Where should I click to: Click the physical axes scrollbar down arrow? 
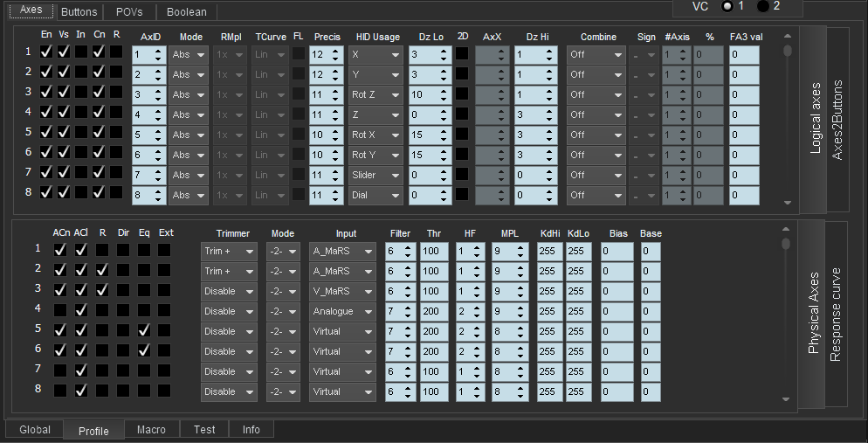click(x=786, y=398)
